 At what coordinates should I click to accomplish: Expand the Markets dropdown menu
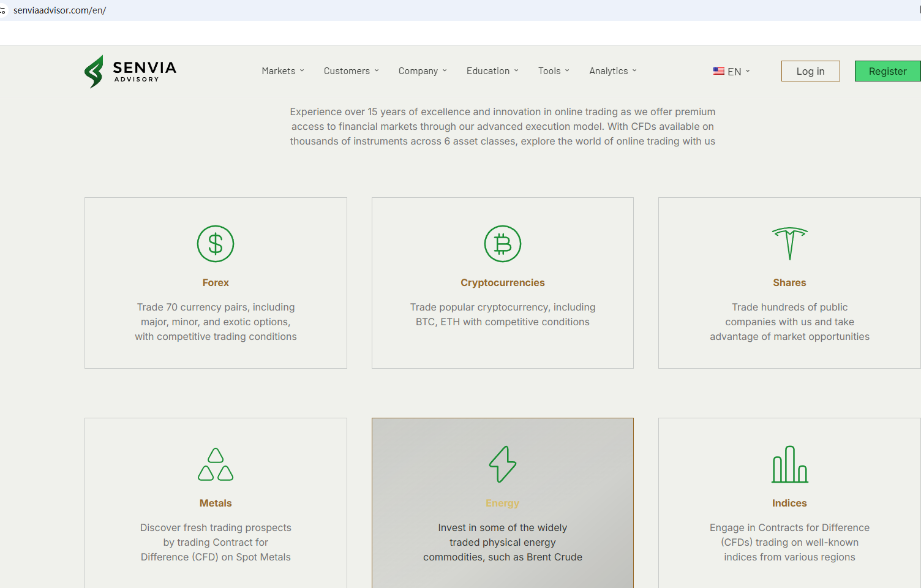(282, 71)
